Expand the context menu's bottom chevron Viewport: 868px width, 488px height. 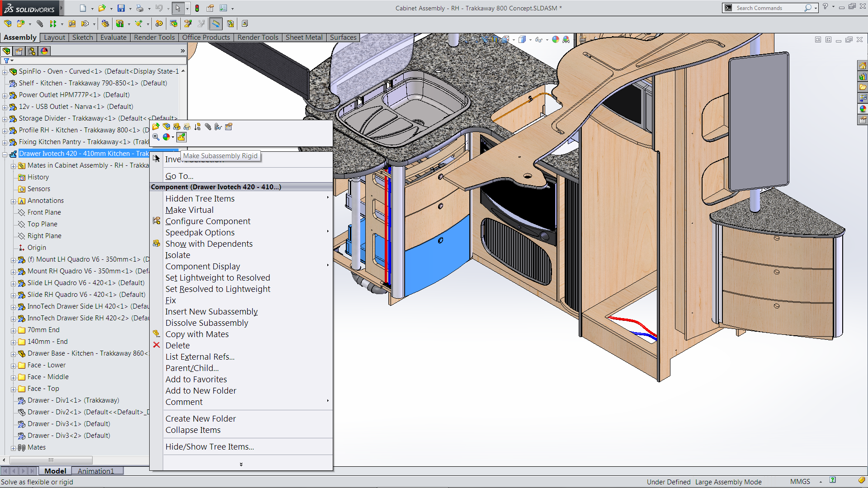tap(241, 464)
